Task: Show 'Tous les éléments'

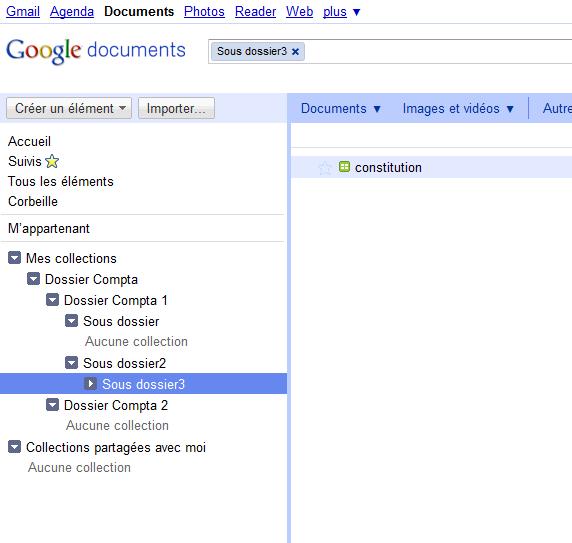Action: 61,181
